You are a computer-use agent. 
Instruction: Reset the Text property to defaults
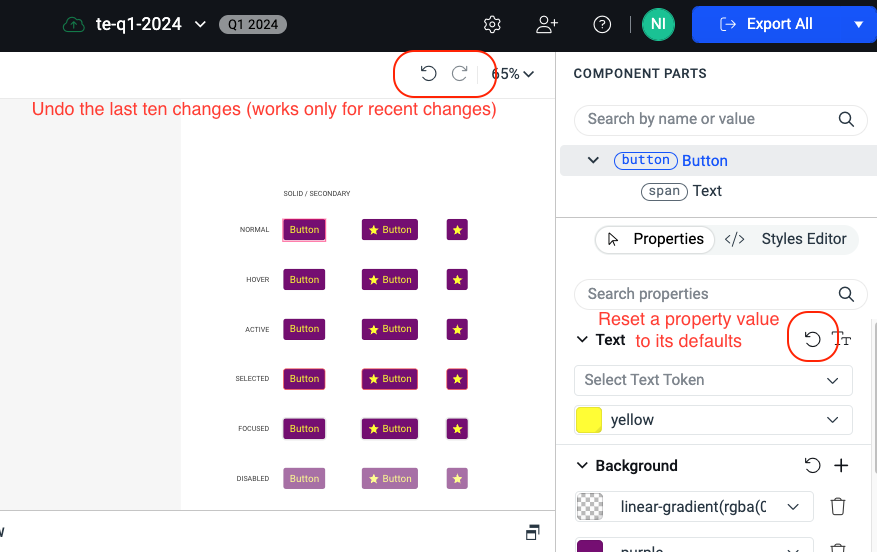click(813, 340)
